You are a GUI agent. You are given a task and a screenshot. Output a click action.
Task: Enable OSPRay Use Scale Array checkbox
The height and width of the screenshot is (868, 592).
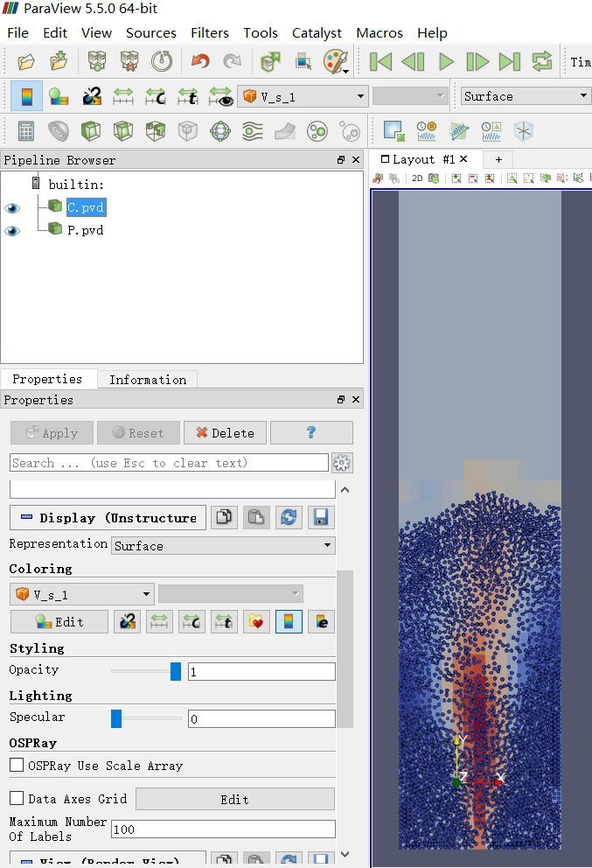pyautogui.click(x=17, y=765)
